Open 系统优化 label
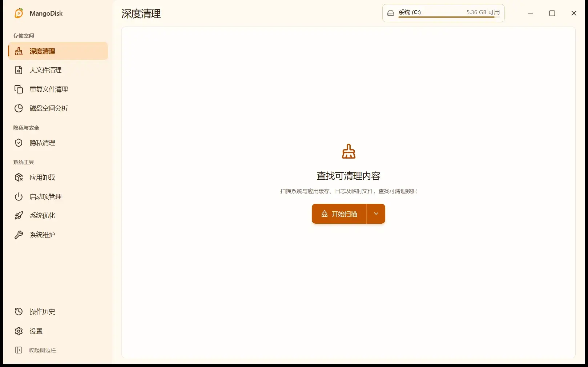Viewport: 588px width, 367px height. (x=42, y=215)
